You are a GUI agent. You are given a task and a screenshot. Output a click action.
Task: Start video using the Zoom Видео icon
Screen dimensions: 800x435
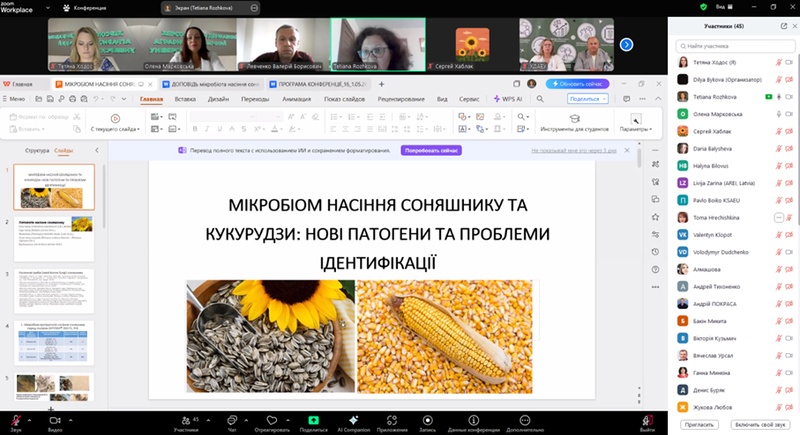[55, 420]
